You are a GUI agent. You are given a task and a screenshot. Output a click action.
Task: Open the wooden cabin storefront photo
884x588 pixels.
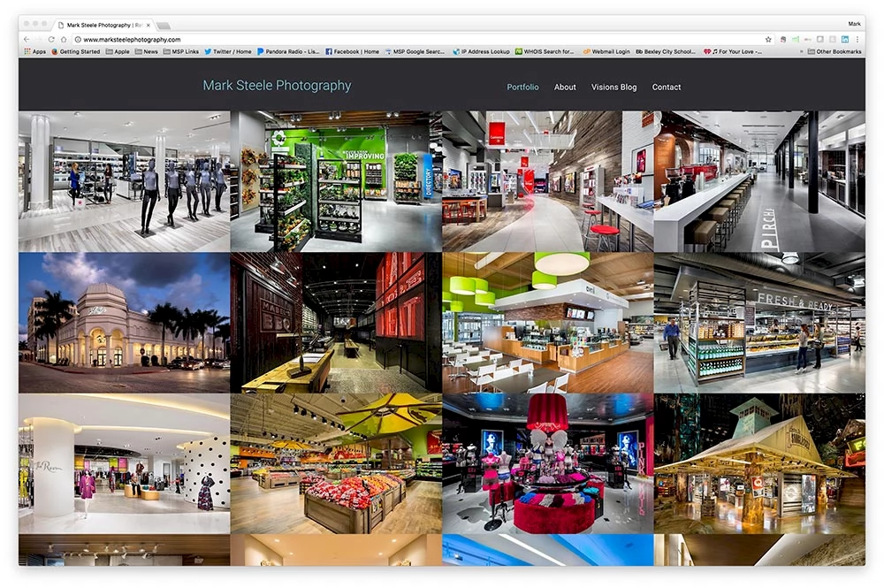click(759, 463)
